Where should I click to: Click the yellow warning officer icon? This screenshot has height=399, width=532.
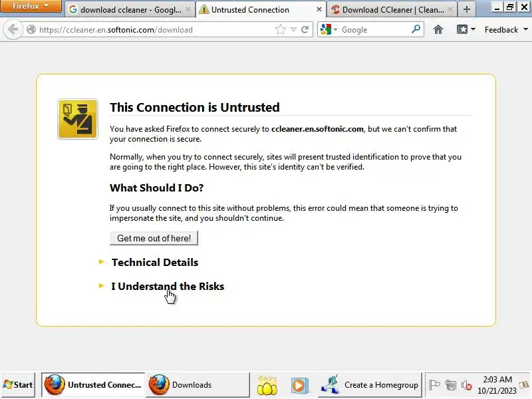coord(78,119)
